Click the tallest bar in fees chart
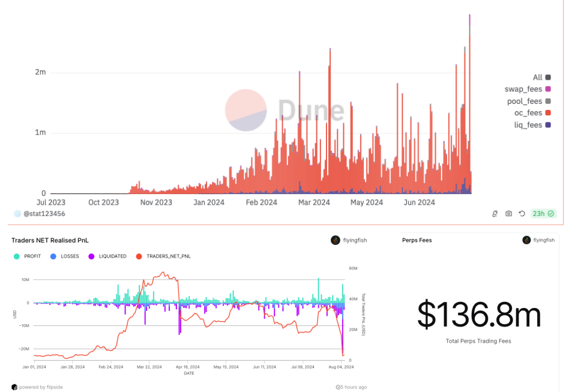 click(469, 104)
